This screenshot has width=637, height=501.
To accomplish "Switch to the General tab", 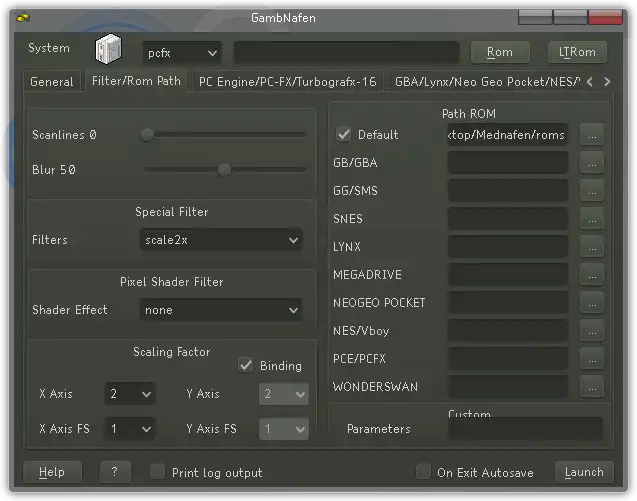I will tap(52, 82).
